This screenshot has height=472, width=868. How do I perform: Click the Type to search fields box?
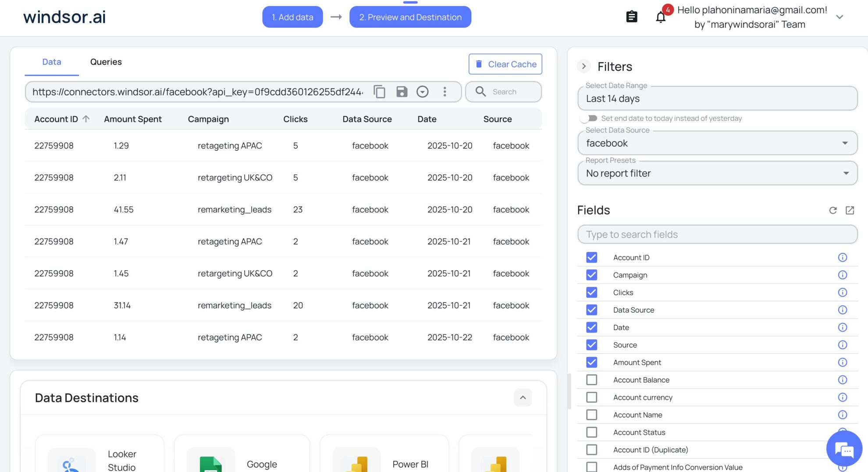pyautogui.click(x=717, y=234)
